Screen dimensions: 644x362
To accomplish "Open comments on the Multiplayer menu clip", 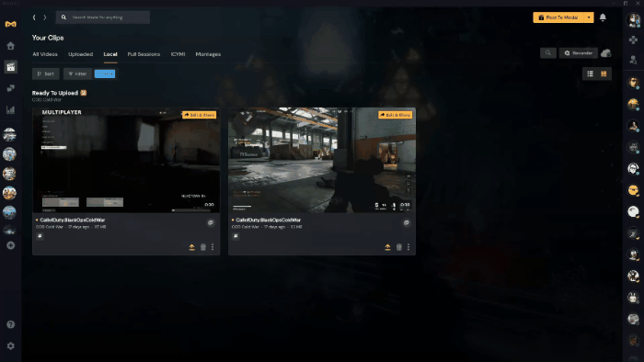I will point(211,222).
